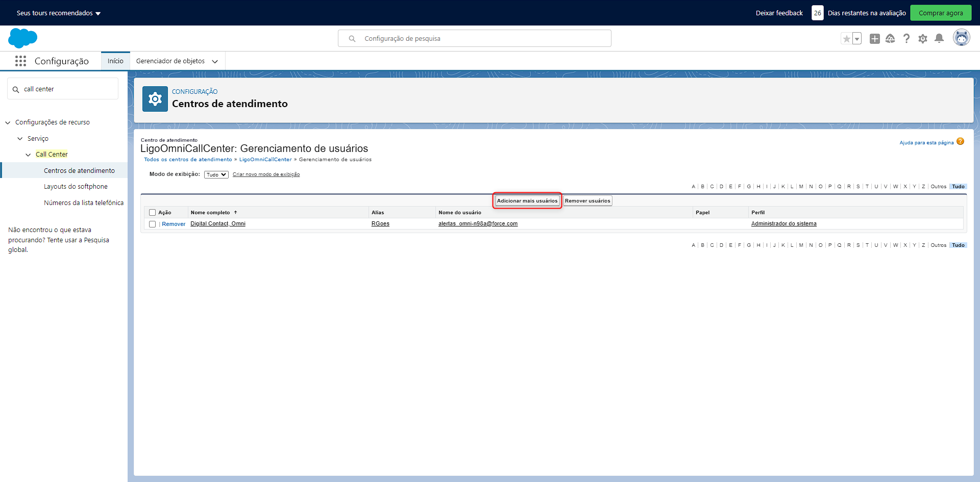Filter by Outros in top alphabet bar
The height and width of the screenshot is (482, 980).
click(x=938, y=187)
